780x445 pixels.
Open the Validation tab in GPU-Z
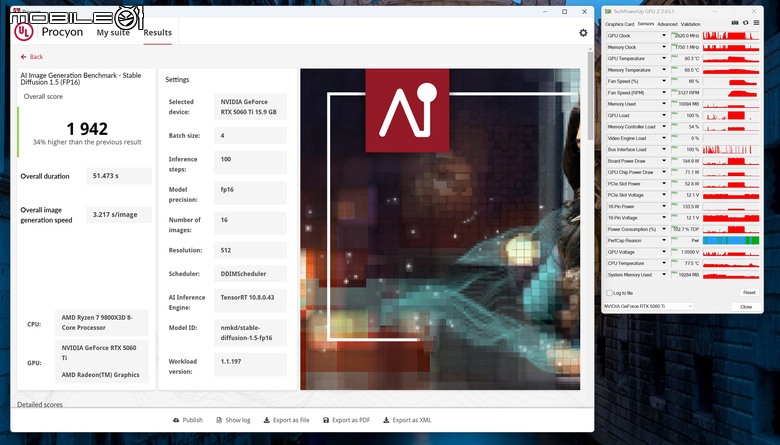[690, 24]
